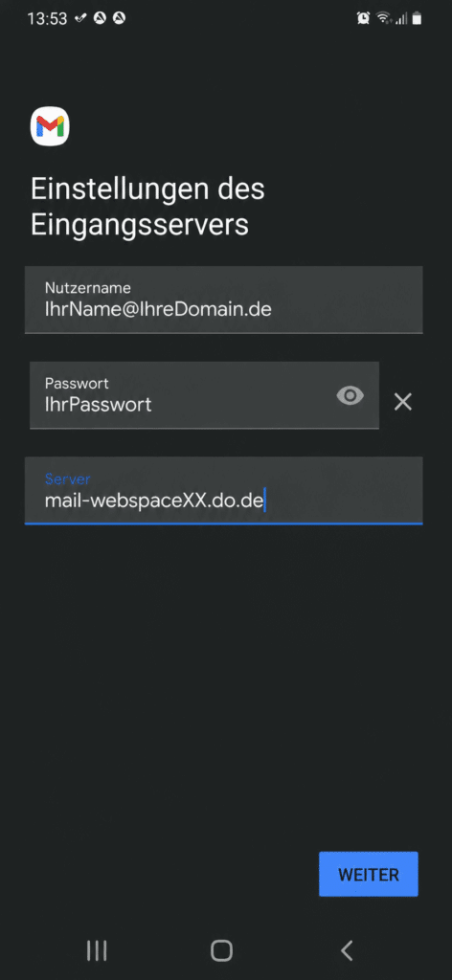Tap the Gmail logo icon
The width and height of the screenshot is (452, 980).
(x=50, y=126)
